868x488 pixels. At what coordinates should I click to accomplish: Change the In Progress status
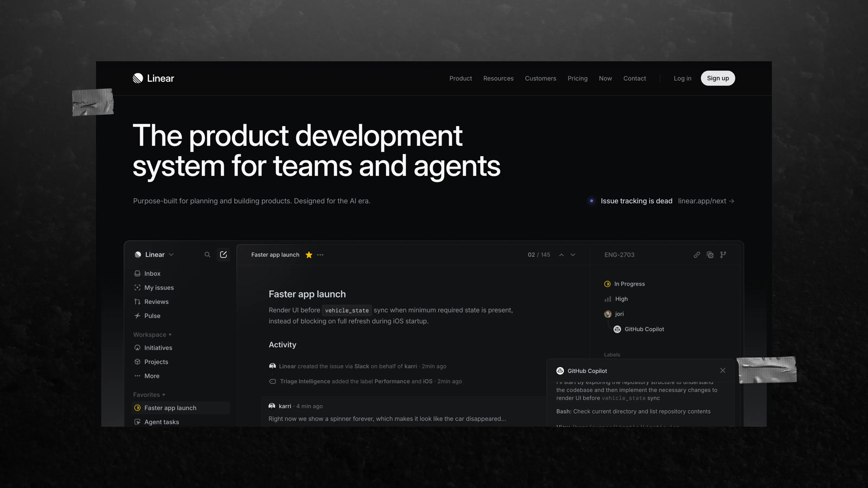(x=624, y=284)
